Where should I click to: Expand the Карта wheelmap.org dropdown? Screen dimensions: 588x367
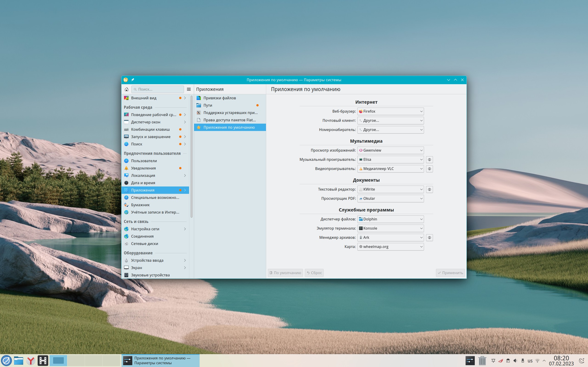[x=390, y=247]
